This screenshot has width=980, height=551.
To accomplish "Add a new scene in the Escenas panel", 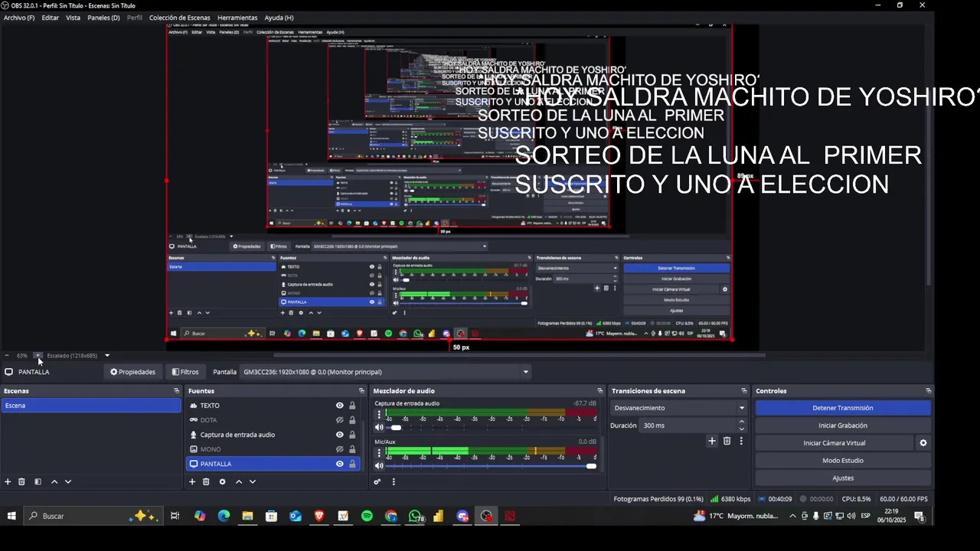I will point(8,482).
